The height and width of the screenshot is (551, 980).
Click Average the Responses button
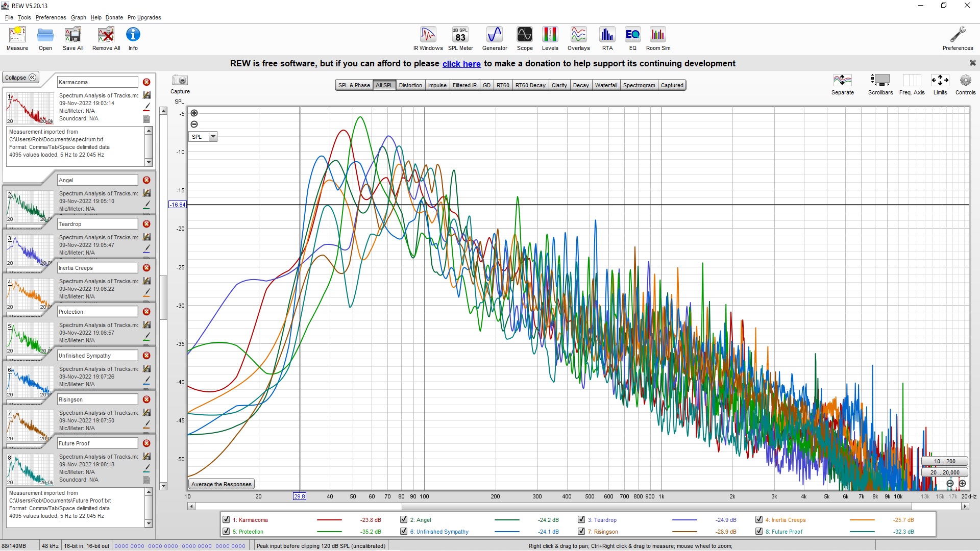tap(222, 484)
